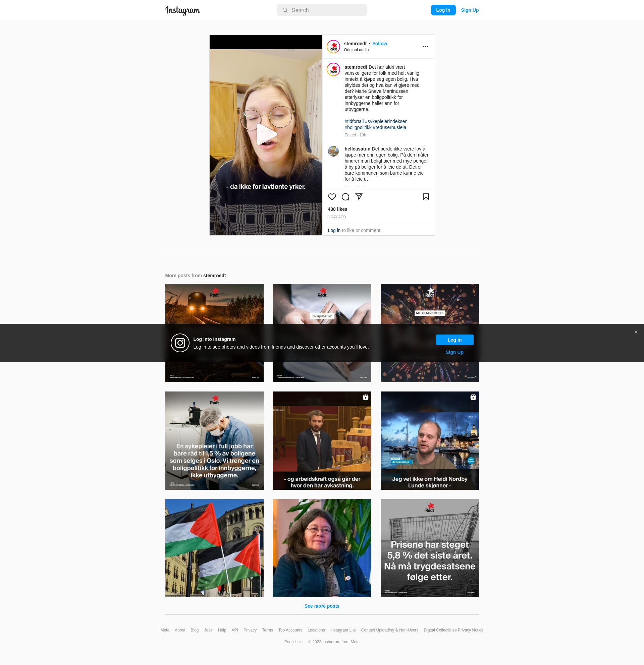
Task: Click Original audio link
Action: pos(356,50)
